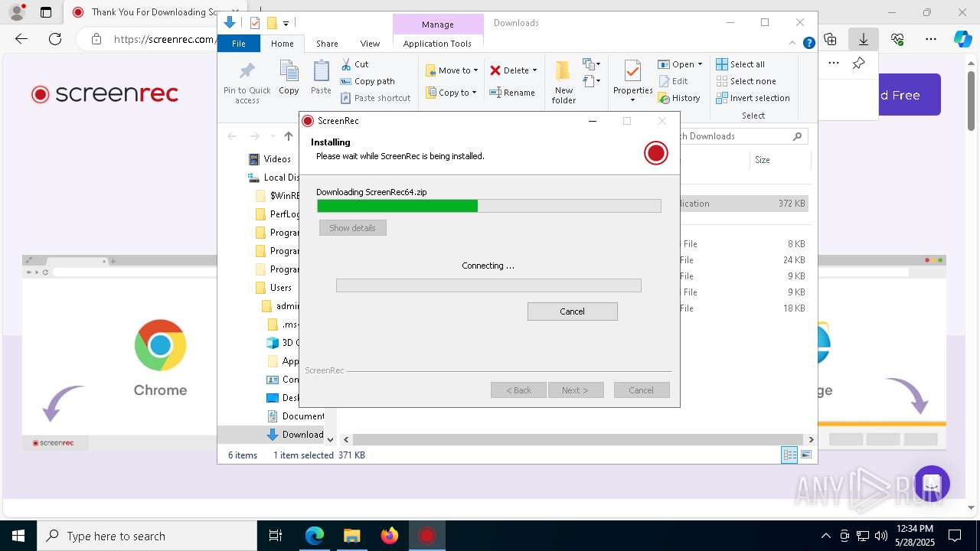Select the Users folder in tree
The height and width of the screenshot is (551, 980).
click(x=273, y=288)
